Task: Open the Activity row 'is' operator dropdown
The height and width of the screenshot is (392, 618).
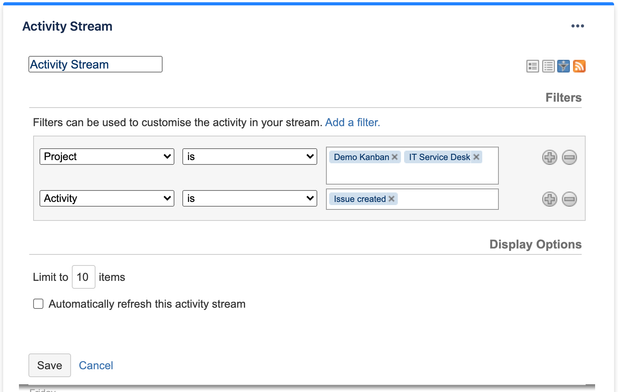Action: (249, 198)
